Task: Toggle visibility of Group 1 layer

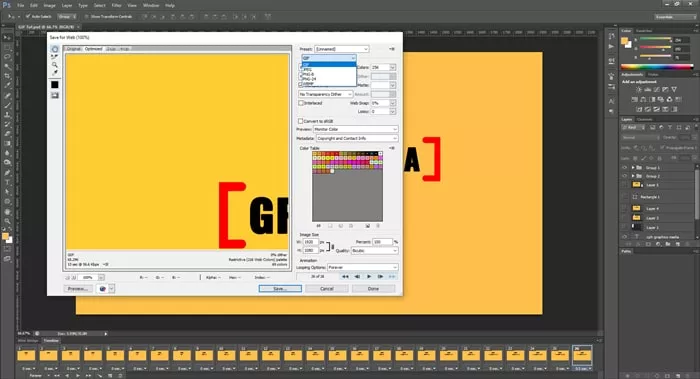Action: pyautogui.click(x=625, y=167)
